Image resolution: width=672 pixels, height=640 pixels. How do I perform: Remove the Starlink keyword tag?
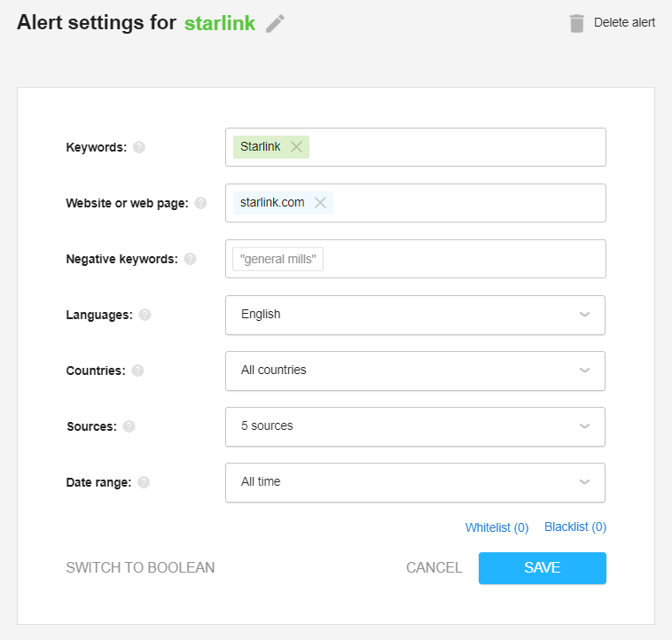(296, 147)
